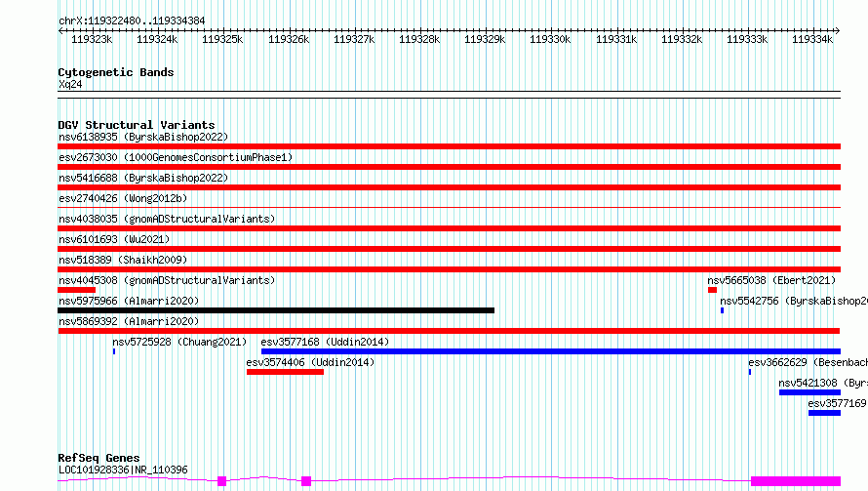Click the red bar under esv2673030
Viewport: 868px width, 491px height.
coord(449,167)
